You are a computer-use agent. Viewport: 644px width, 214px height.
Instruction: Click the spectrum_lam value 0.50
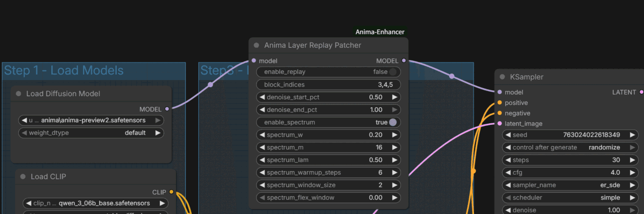click(x=375, y=160)
